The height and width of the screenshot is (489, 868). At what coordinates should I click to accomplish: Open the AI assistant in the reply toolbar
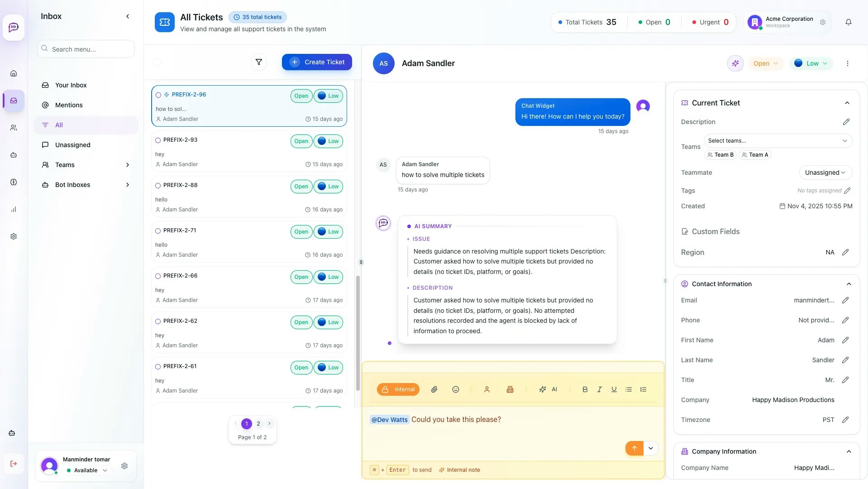coord(548,389)
